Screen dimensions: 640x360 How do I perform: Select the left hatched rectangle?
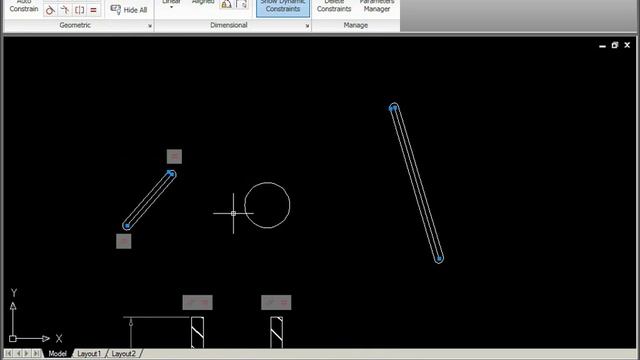198,332
